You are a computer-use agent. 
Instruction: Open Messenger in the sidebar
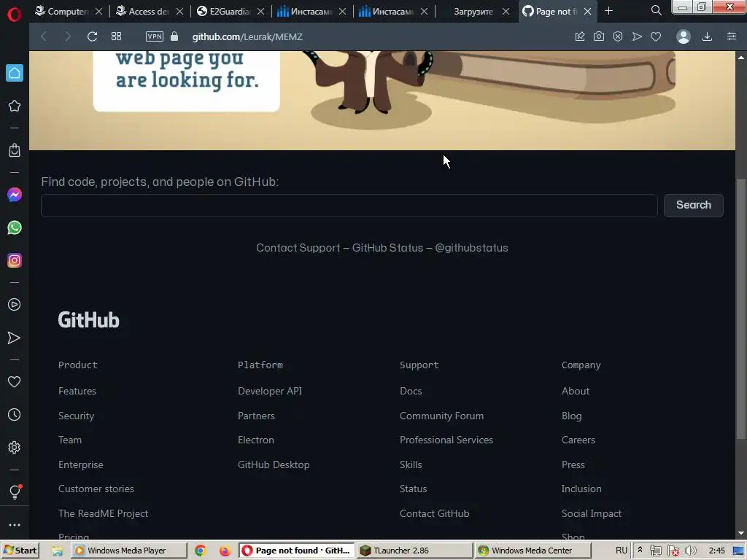[x=15, y=195]
